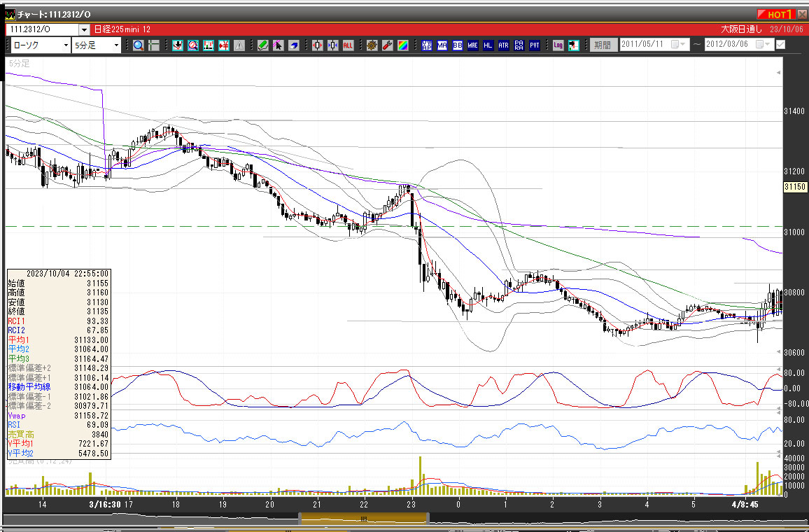Image resolution: width=809 pixels, height=532 pixels.
Task: Click the 大阪日通し session label
Action: point(741,30)
